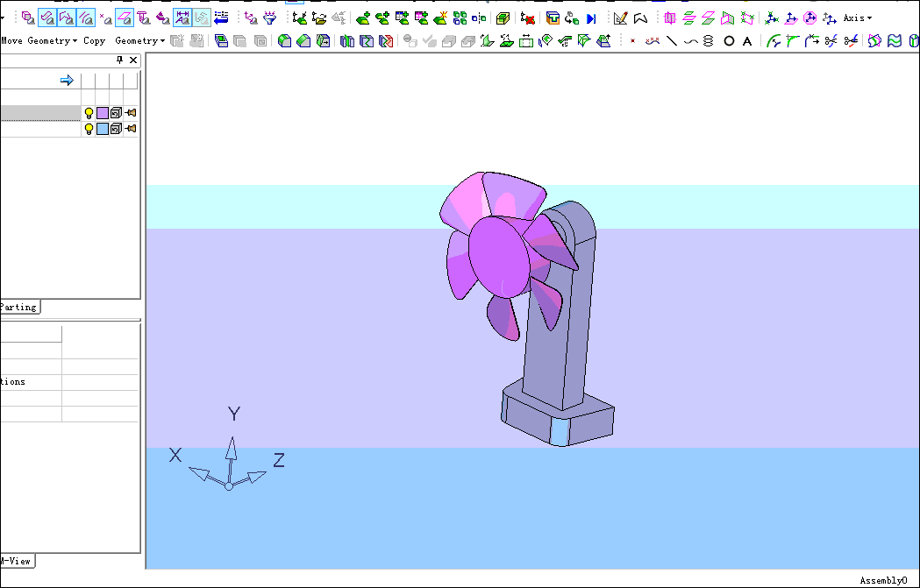920x588 pixels.
Task: Pick the red point creation icon
Action: pos(632,41)
